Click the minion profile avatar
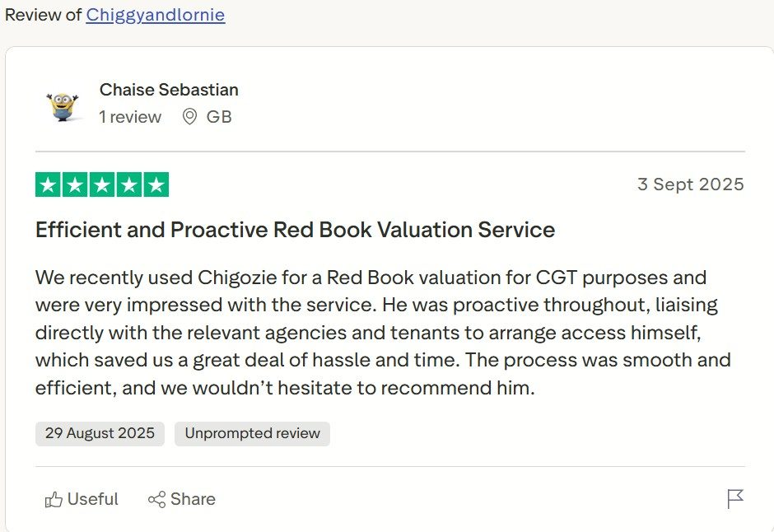This screenshot has width=774, height=532. click(63, 105)
